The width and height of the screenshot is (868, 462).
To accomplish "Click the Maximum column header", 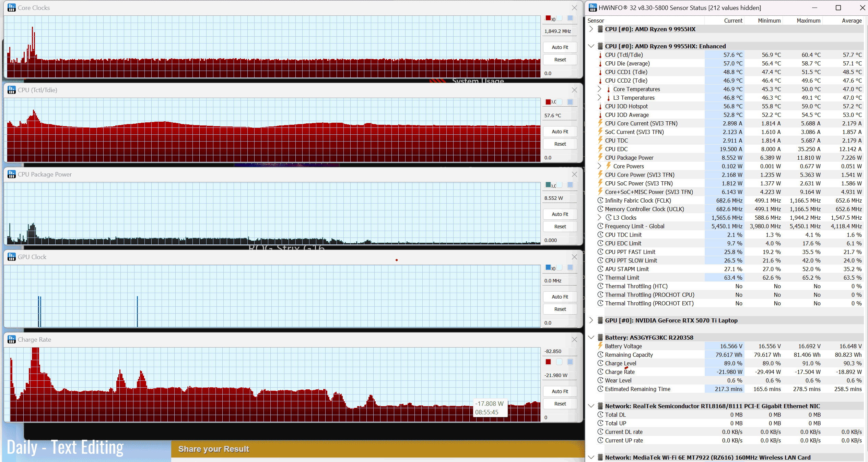I will [808, 21].
